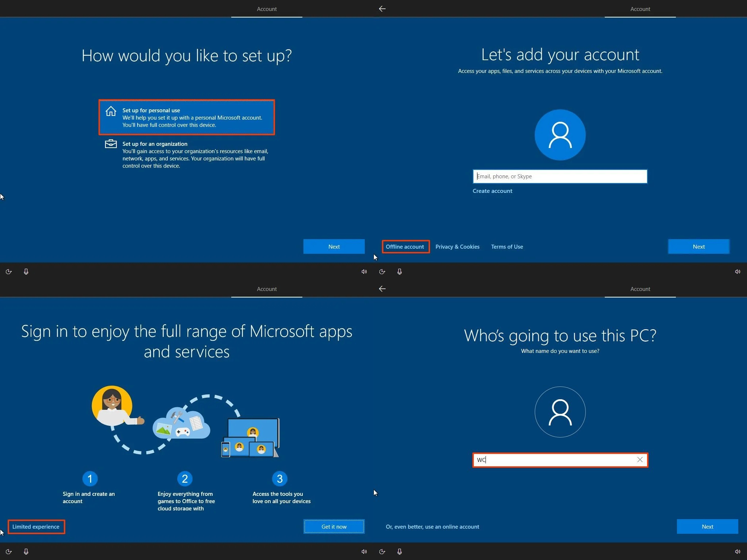Click Next on Who's going to use this PC screen

pyautogui.click(x=707, y=526)
